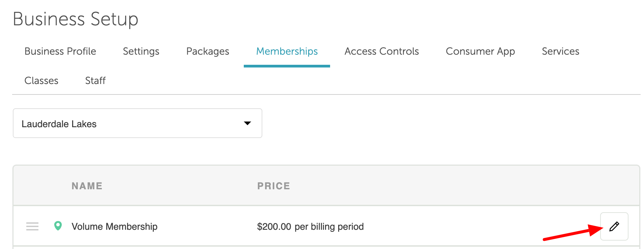
Task: Navigate to the Services tab
Action: point(560,51)
